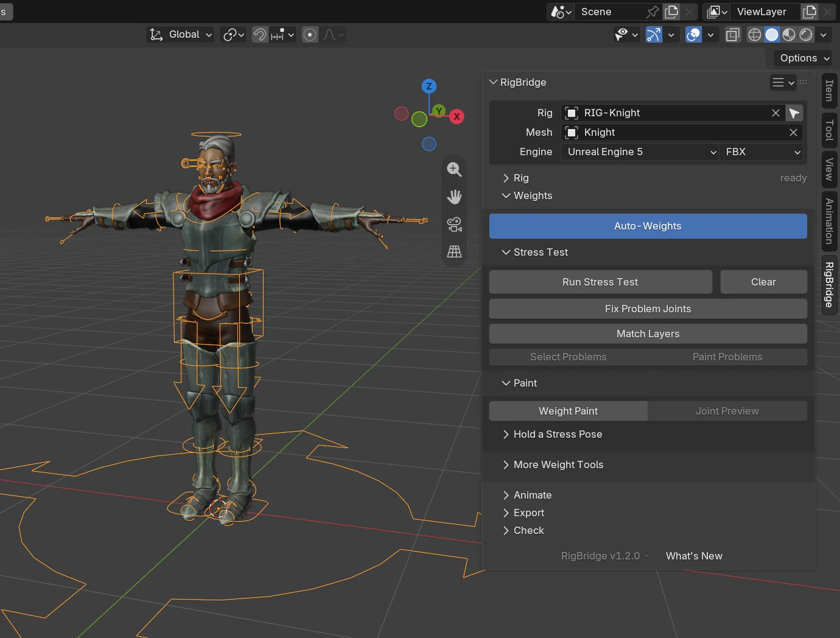840x638 pixels.
Task: Clear the Knight mesh field with X
Action: [x=793, y=132]
